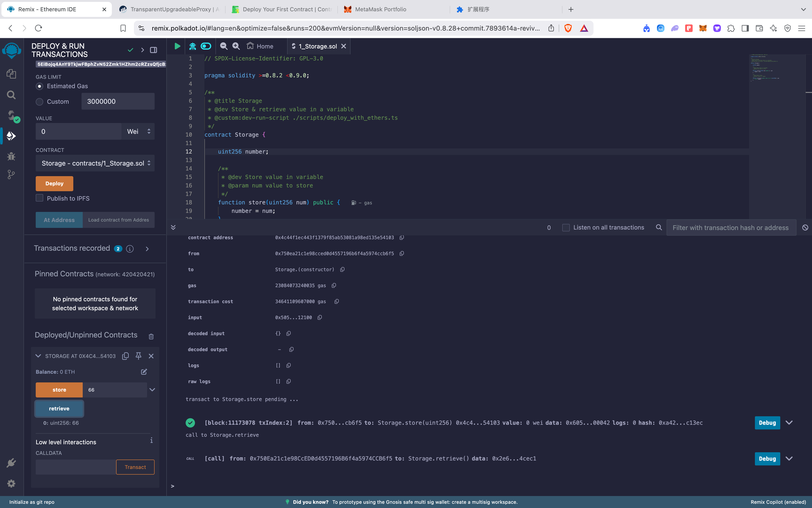Open the browser tab list dropdown
The image size is (812, 508).
pyautogui.click(x=803, y=9)
